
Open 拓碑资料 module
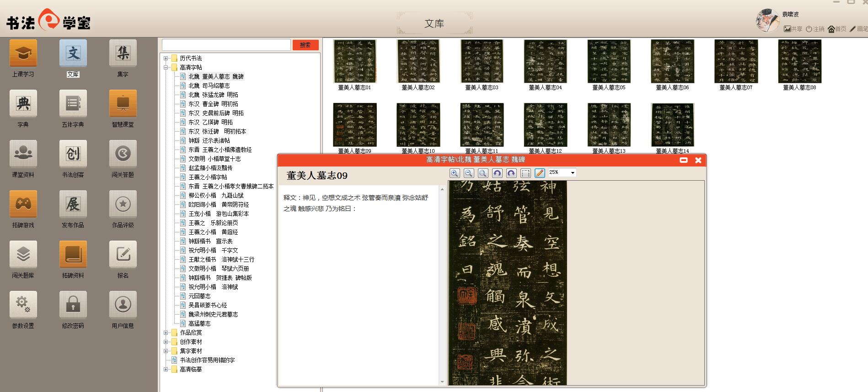(73, 255)
